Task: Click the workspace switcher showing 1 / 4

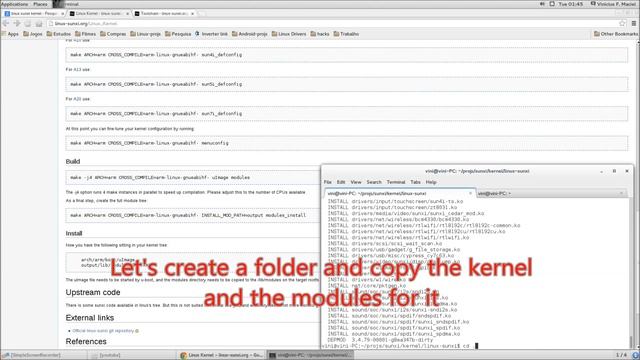Action: tap(621, 355)
